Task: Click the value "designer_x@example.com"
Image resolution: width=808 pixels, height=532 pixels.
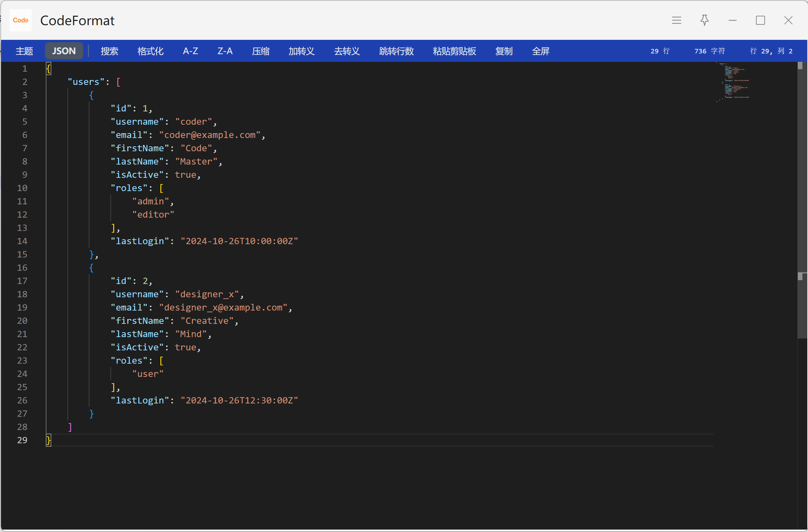Action: (223, 307)
